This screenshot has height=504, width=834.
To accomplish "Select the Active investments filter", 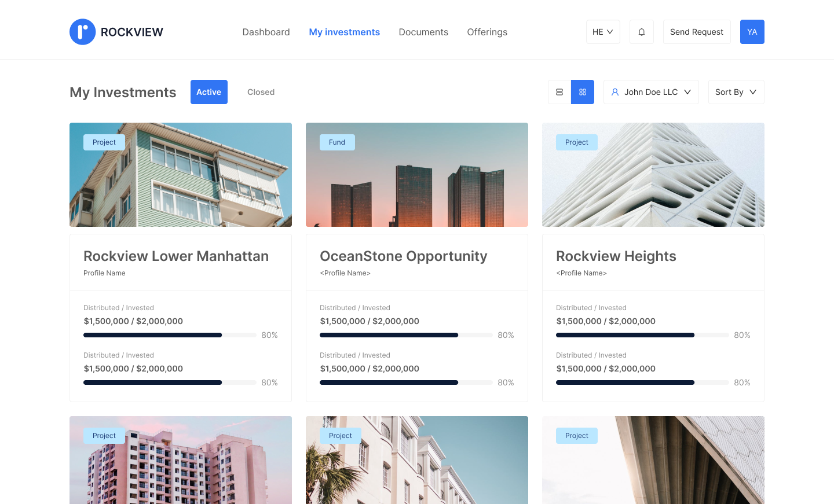I will (209, 91).
